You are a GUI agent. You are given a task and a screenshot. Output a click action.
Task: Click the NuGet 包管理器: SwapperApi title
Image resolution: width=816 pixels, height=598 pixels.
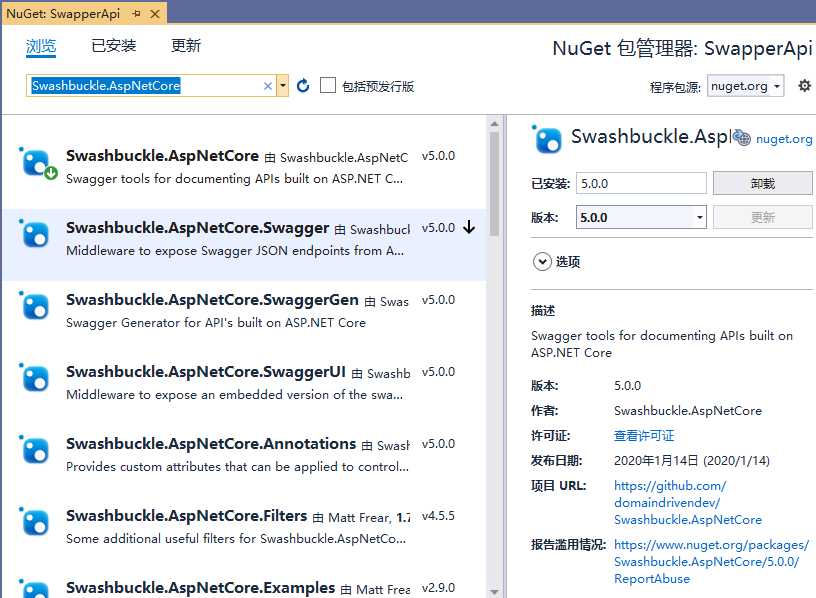click(682, 48)
